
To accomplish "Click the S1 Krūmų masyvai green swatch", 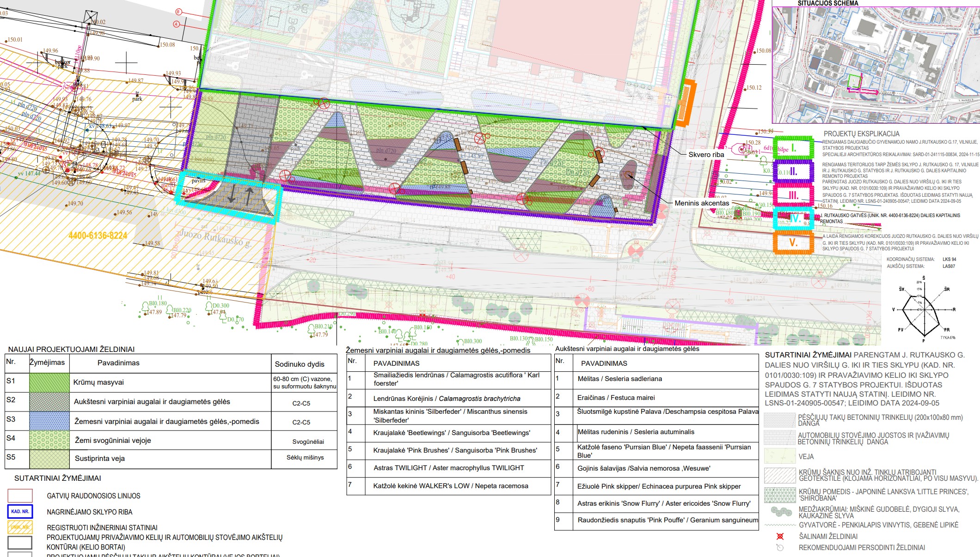I will pyautogui.click(x=49, y=382).
